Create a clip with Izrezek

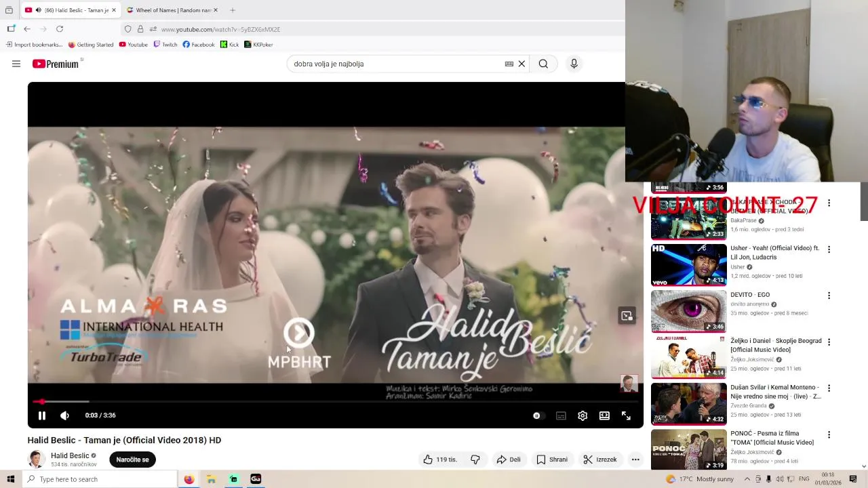pyautogui.click(x=600, y=460)
